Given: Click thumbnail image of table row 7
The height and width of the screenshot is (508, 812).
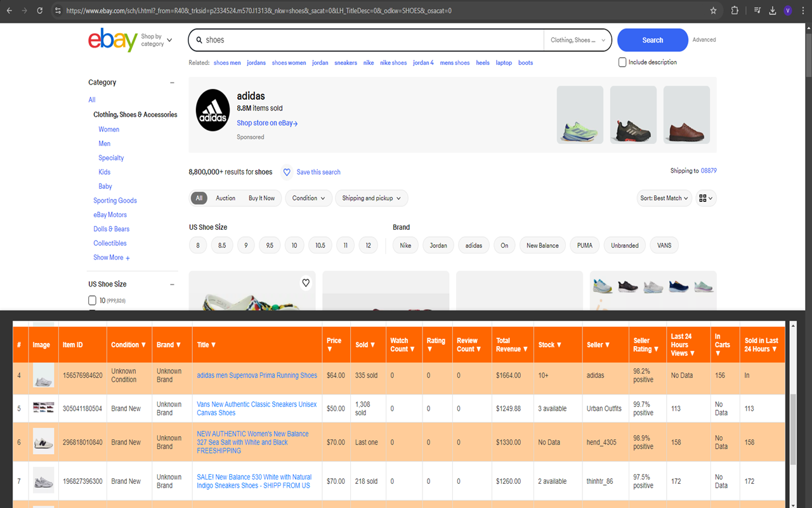Looking at the screenshot, I should [x=43, y=481].
